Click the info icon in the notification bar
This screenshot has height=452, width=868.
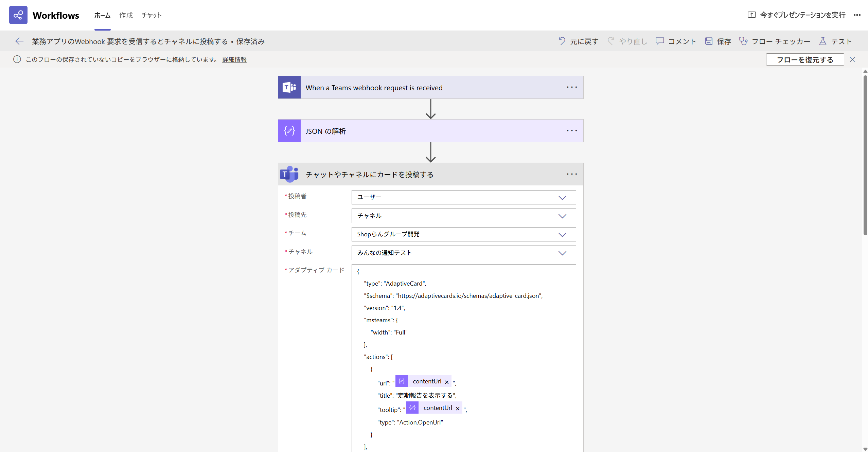point(17,59)
